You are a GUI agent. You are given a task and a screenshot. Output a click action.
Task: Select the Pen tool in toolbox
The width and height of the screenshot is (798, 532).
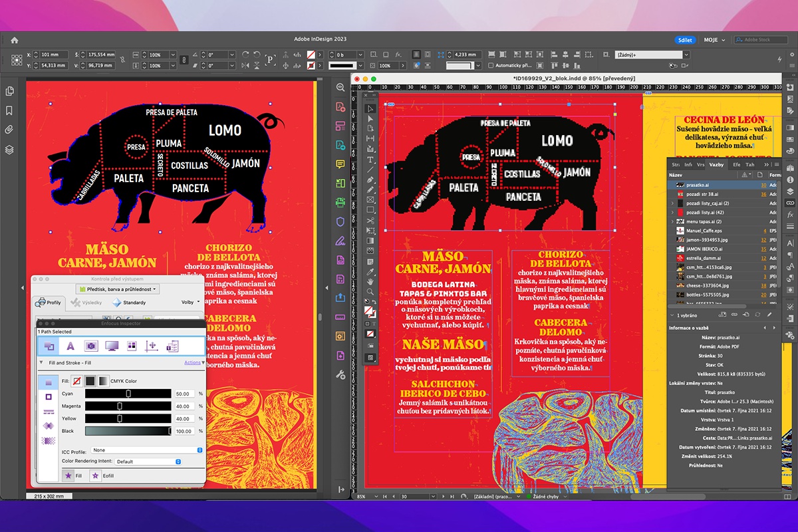(x=371, y=180)
